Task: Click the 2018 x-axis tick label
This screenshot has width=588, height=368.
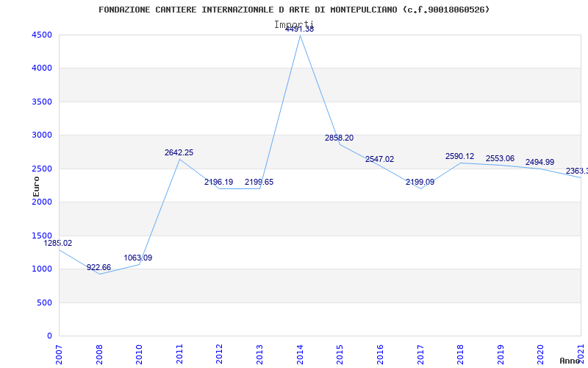Action: pos(460,353)
